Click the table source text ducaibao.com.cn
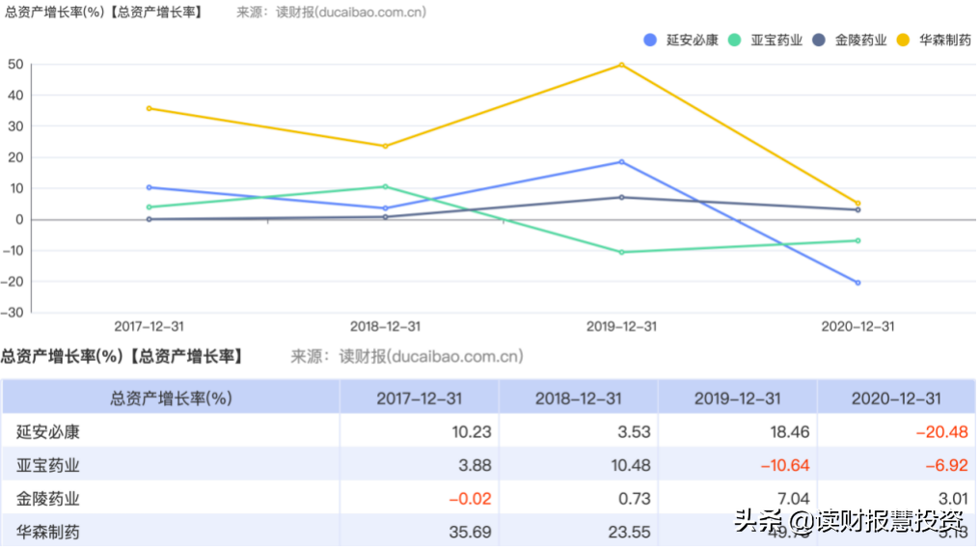This screenshot has width=980, height=550. 454,357
